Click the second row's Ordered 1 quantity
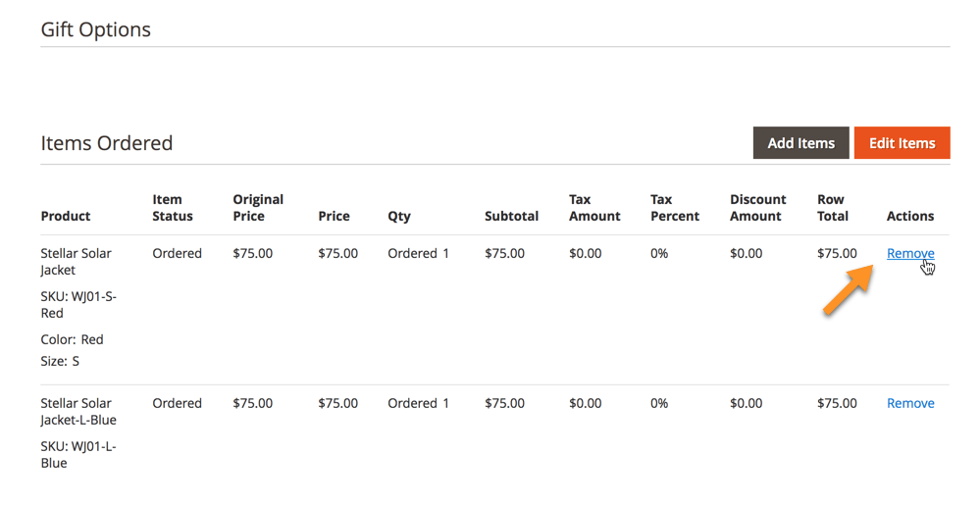 pos(418,403)
